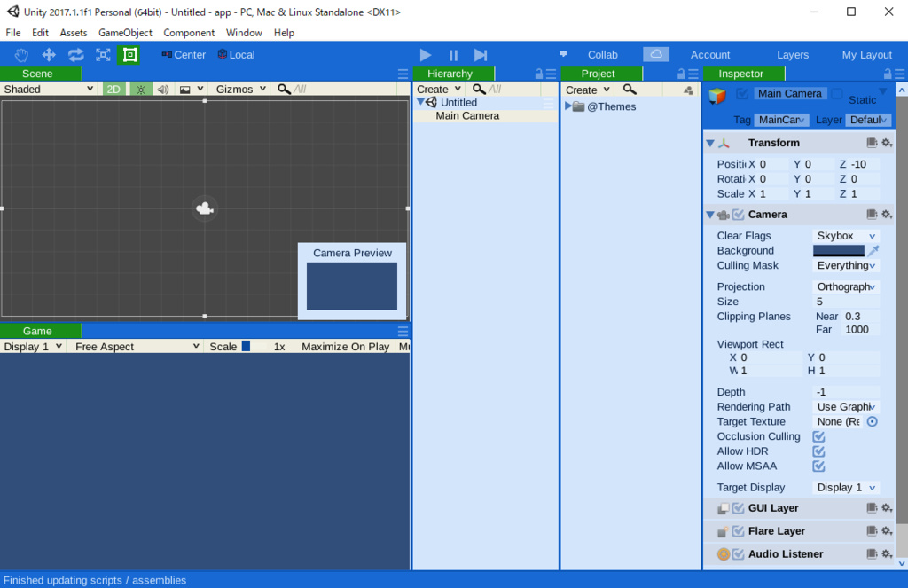Click the Background color eyedropper
Viewport: 908px width, 588px height.
(x=873, y=250)
